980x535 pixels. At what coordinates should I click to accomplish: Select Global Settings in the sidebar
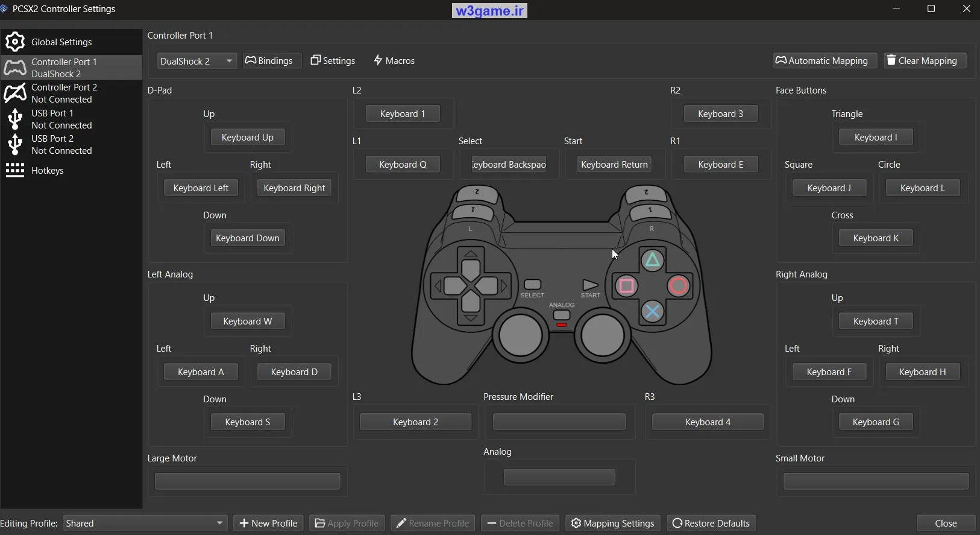(71, 42)
